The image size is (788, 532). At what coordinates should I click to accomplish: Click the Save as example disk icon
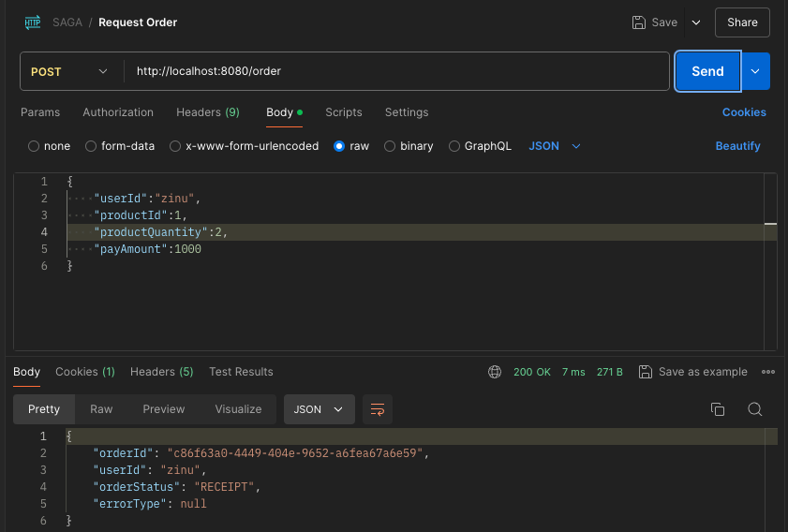click(646, 372)
